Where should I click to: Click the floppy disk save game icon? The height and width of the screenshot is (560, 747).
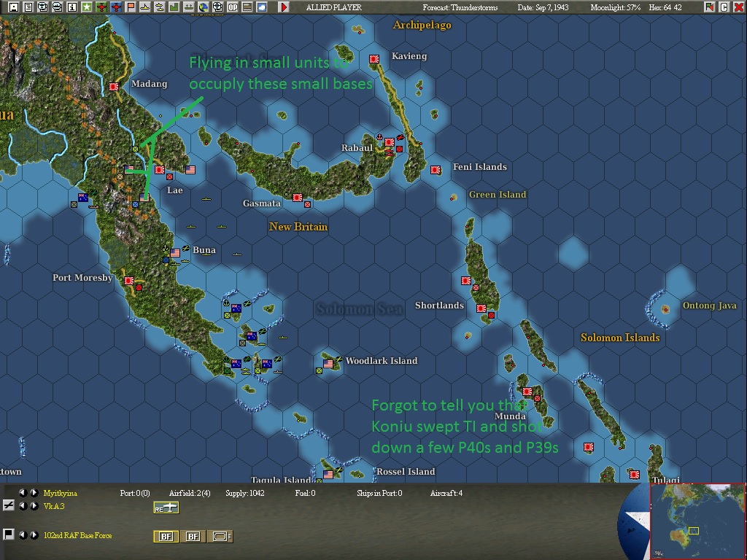tap(14, 7)
